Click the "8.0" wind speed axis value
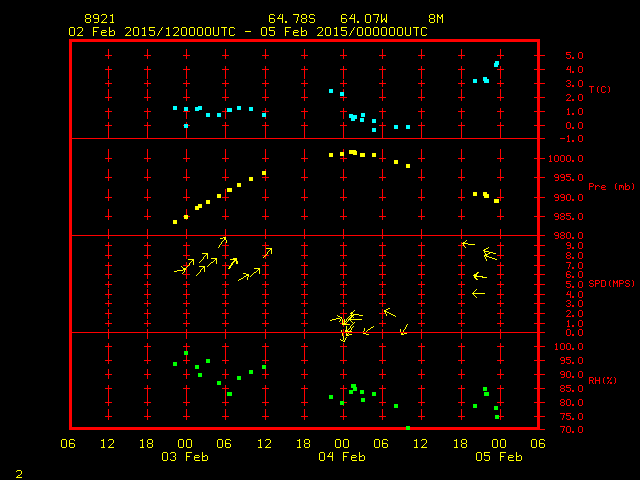Screen dimensions: 640x480 click(x=574, y=256)
